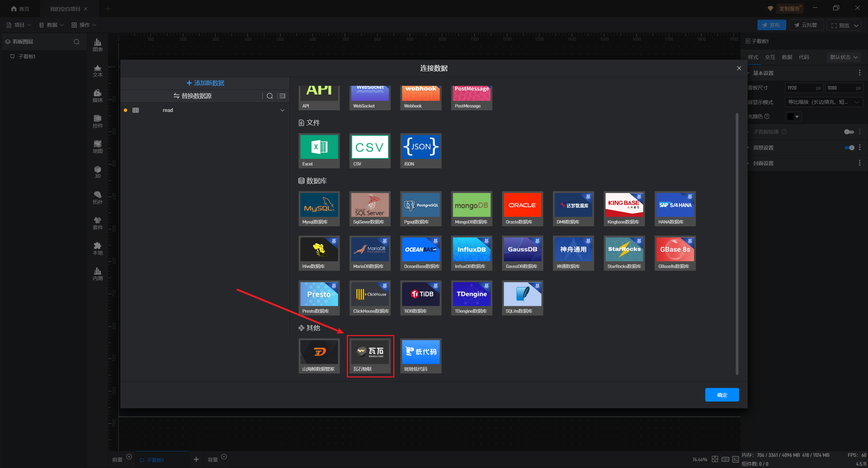
Task: Choose the 神通数据库 tile
Action: [x=573, y=253]
